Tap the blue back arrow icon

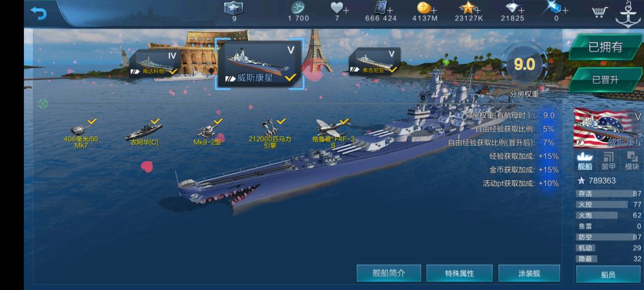pyautogui.click(x=39, y=13)
